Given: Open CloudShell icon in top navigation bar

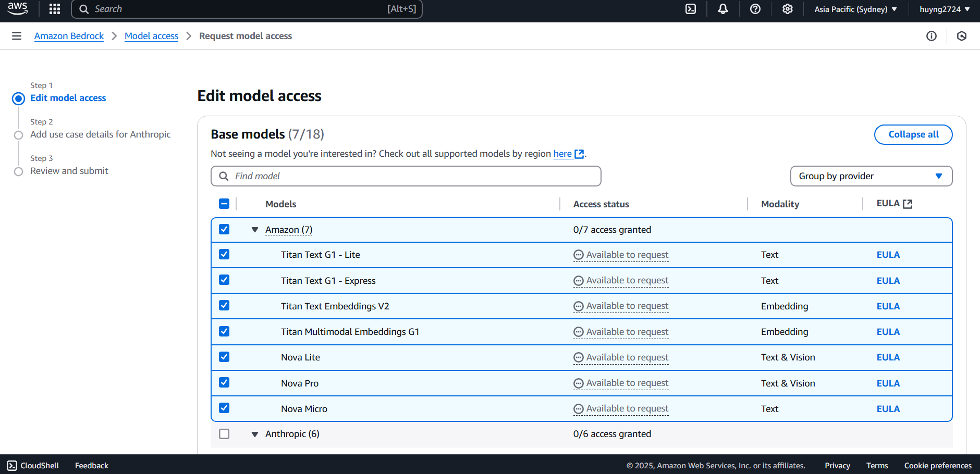Looking at the screenshot, I should 691,9.
